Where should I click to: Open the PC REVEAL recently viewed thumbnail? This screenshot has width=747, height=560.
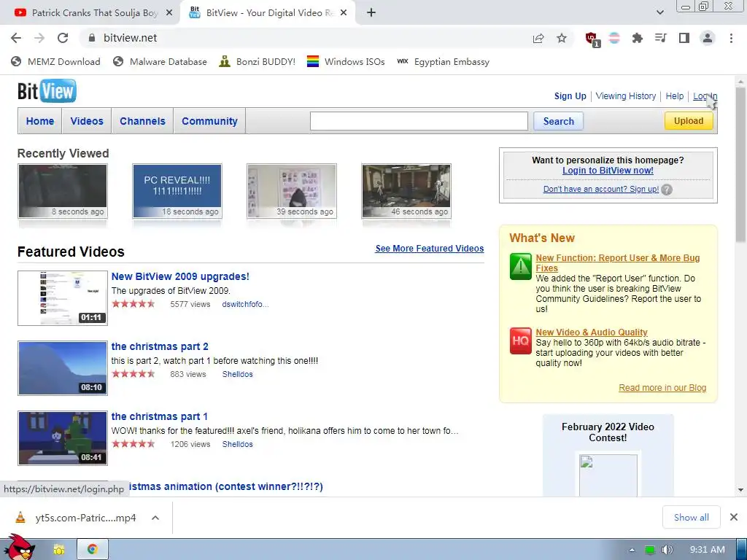(177, 191)
